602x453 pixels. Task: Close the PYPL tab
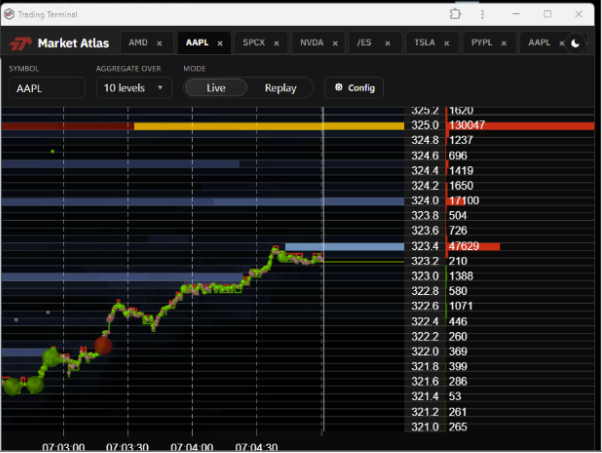click(x=504, y=43)
